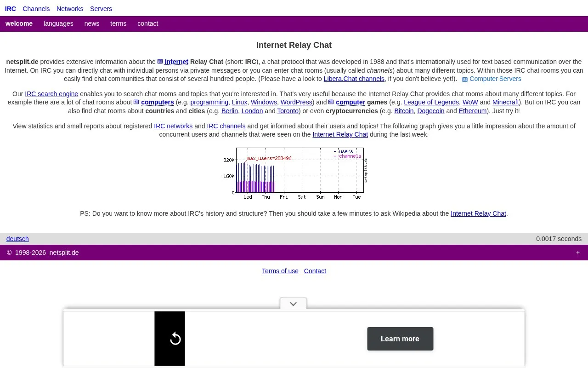Open the London chat rooms link
Image resolution: width=588 pixels, height=368 pixels.
(x=252, y=111)
